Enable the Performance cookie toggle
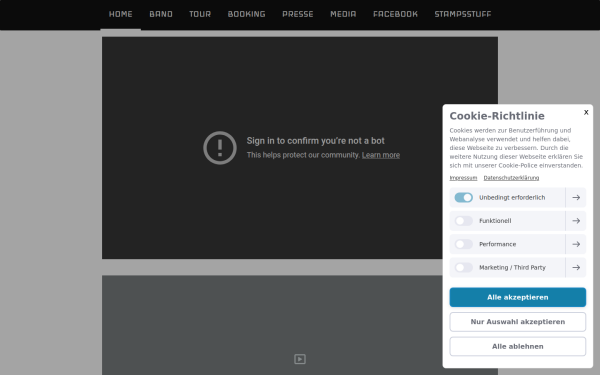 click(463, 244)
